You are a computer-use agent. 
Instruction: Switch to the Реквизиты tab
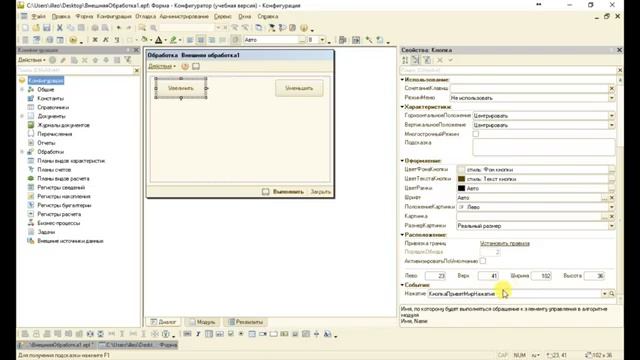click(x=246, y=322)
